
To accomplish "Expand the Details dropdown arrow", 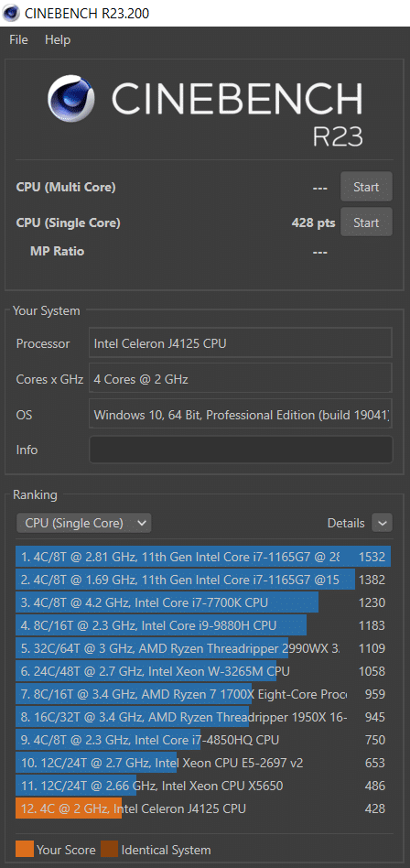I will click(383, 523).
